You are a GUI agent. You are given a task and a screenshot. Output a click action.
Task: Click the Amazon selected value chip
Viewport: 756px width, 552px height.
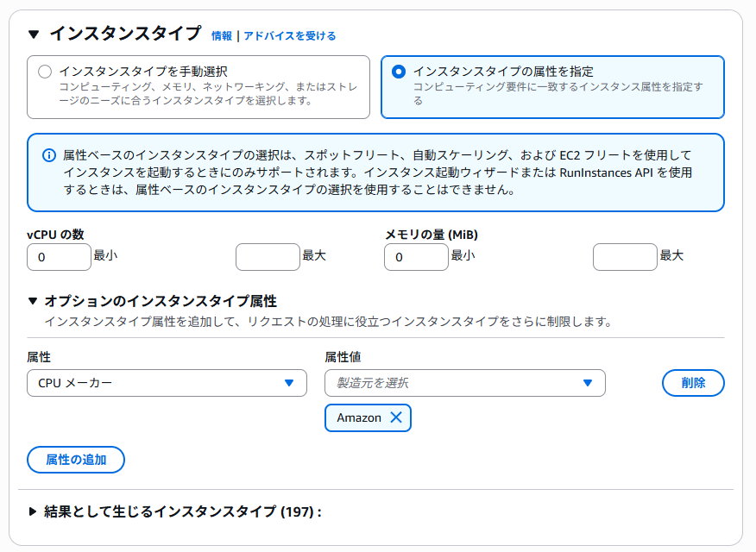(368, 417)
